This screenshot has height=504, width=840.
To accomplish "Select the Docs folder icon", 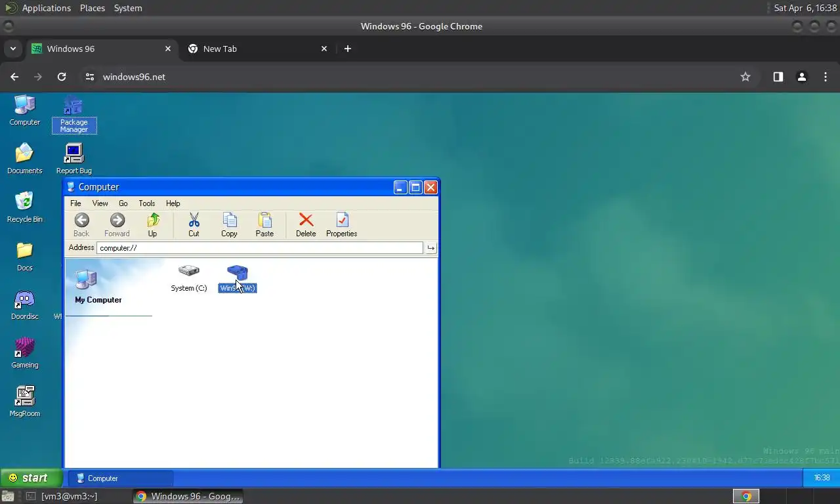I will pos(25,256).
